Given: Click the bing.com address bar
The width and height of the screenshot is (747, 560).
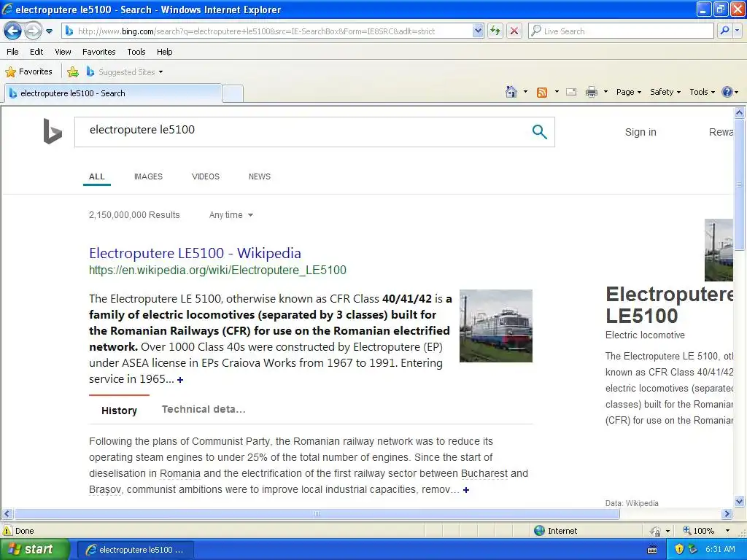Looking at the screenshot, I should [x=268, y=31].
